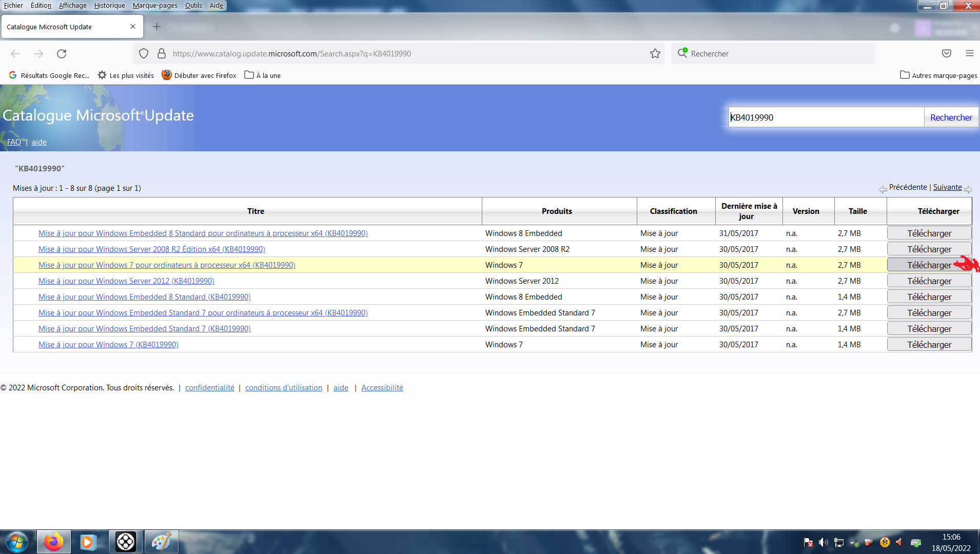Open Paint from the taskbar
This screenshot has height=554, width=980.
(x=161, y=542)
